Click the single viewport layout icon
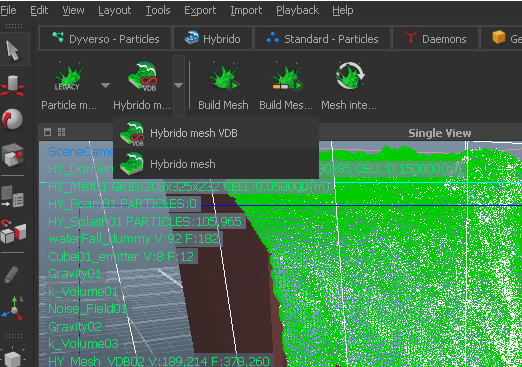Screen dimensions: 522x367 coord(48,132)
